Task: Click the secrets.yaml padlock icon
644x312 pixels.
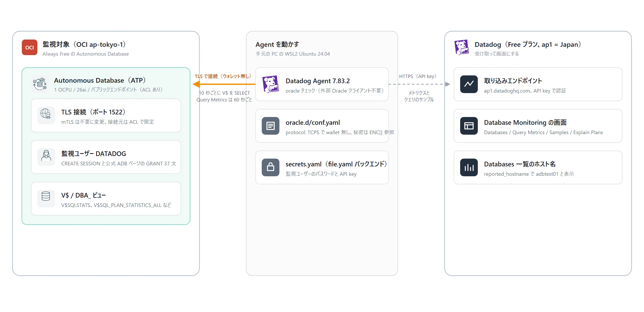Action: coord(270,167)
